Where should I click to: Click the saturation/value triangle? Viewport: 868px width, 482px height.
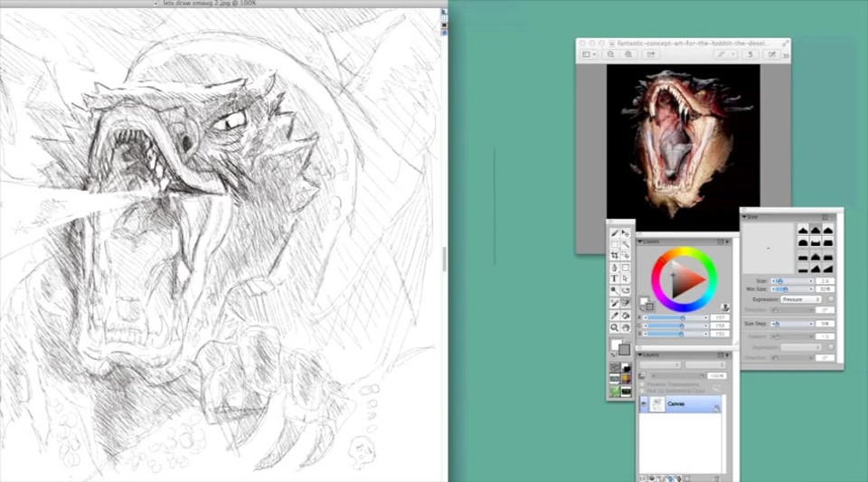coord(686,280)
